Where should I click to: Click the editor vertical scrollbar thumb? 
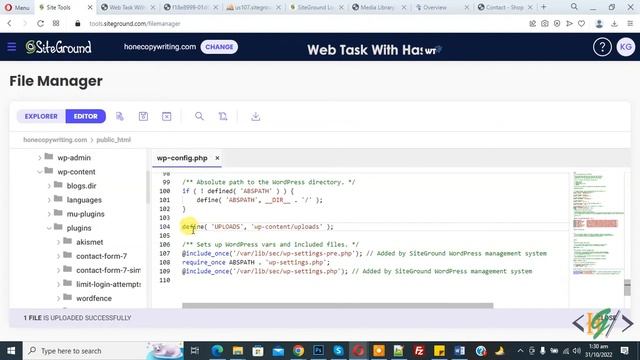627,287
